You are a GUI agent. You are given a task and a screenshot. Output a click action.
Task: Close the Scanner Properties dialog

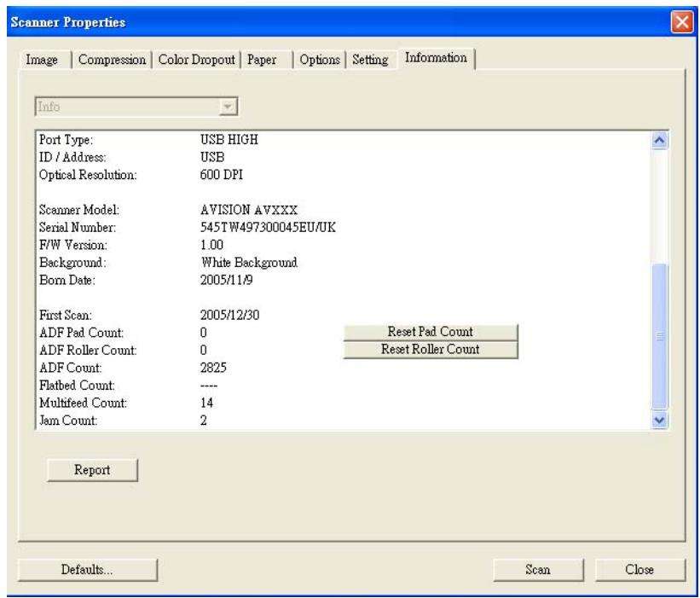click(x=639, y=570)
